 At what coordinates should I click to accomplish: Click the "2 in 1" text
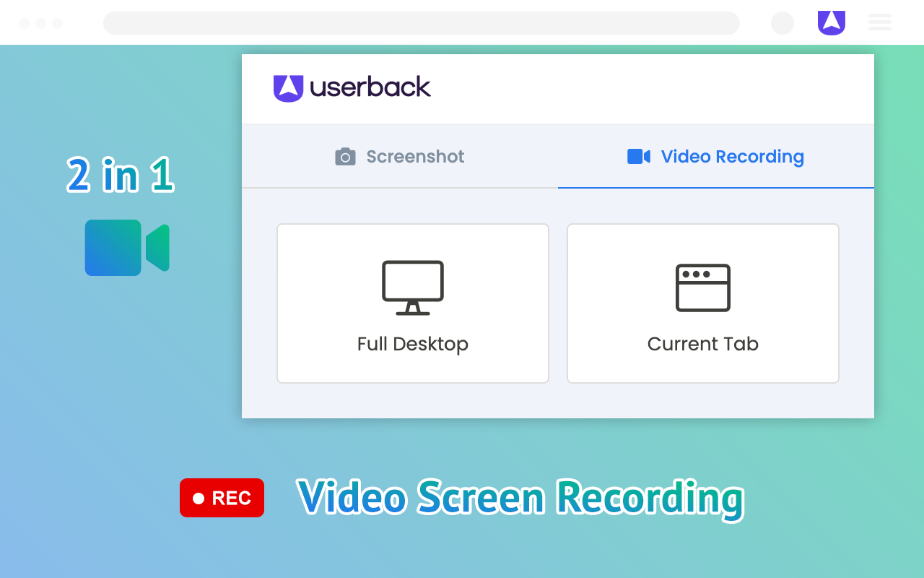click(x=121, y=175)
